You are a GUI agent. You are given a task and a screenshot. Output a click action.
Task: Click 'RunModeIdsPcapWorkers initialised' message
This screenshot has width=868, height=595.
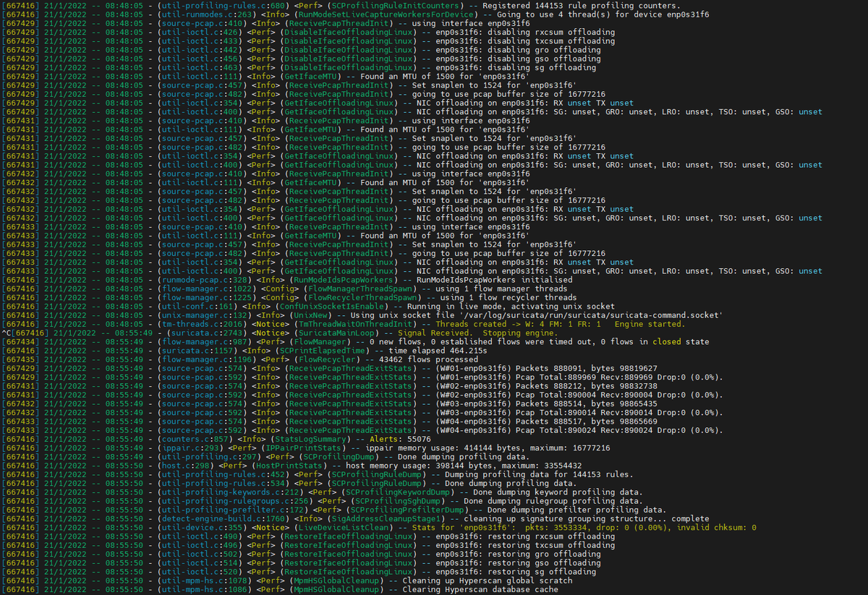(x=495, y=280)
